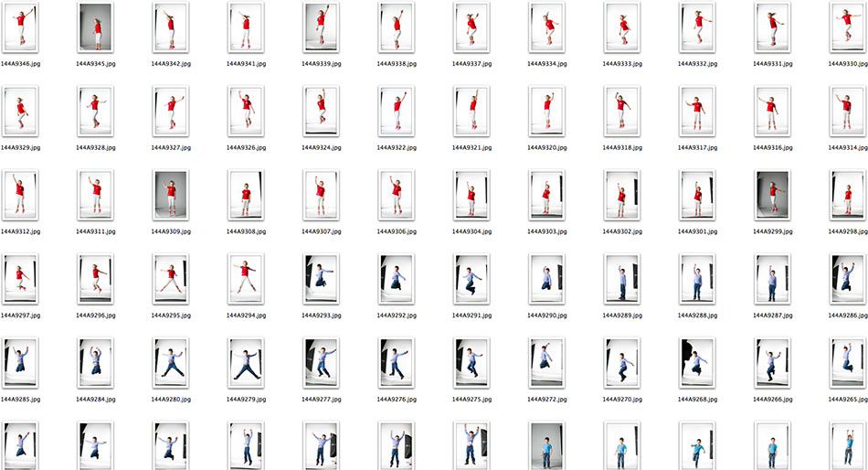Click the 144A9317.jpg file name text
Screen dimensions: 868x470
[697, 147]
